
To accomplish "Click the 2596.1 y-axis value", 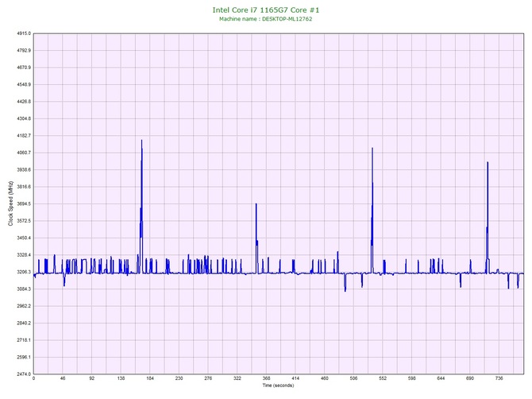I will [x=24, y=357].
